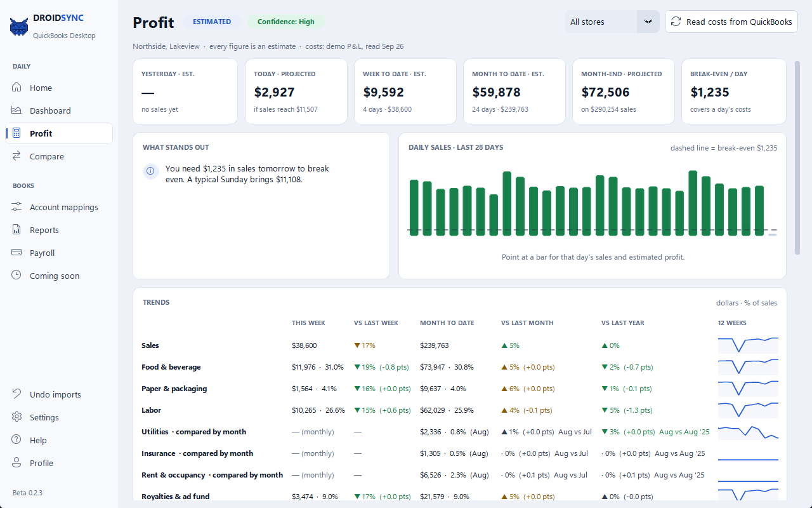Click the Sales row 12-week sparkline
Viewport: 812px width, 508px height.
pos(748,345)
